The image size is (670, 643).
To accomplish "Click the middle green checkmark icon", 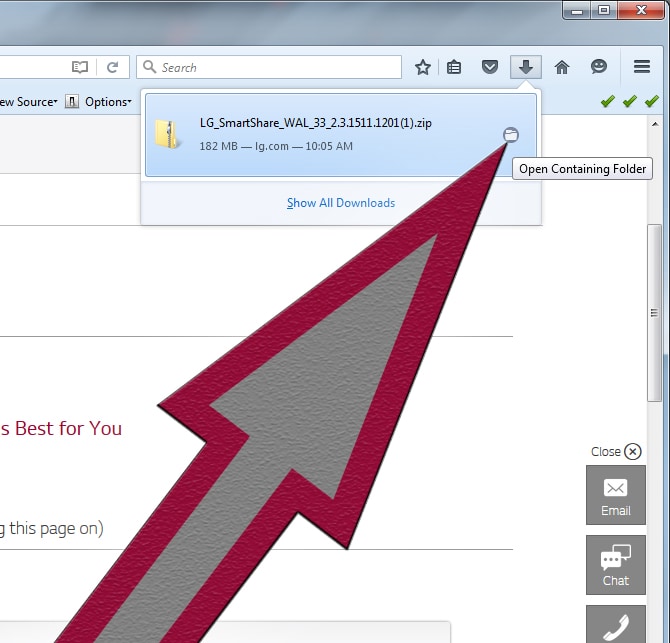I will pyautogui.click(x=630, y=101).
